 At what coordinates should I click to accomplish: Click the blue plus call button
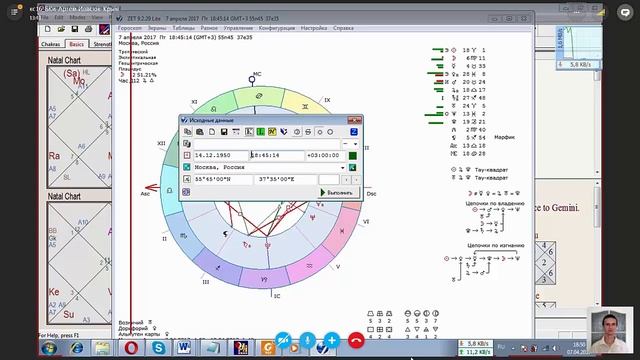(332, 340)
